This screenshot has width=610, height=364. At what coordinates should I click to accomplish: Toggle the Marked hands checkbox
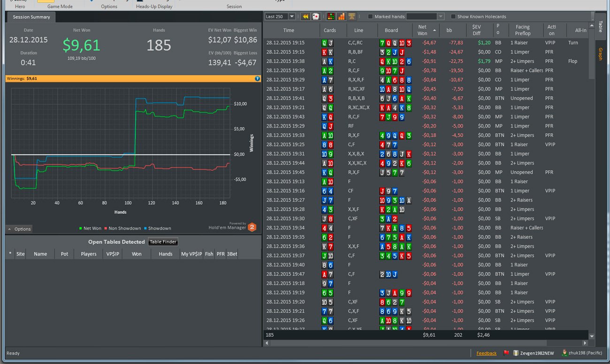(x=370, y=17)
